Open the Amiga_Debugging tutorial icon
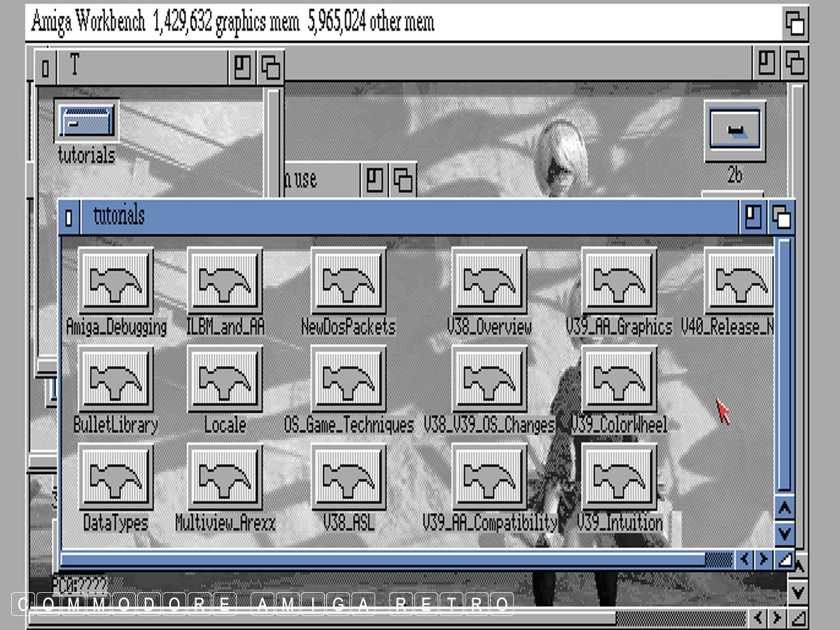 coord(115,281)
